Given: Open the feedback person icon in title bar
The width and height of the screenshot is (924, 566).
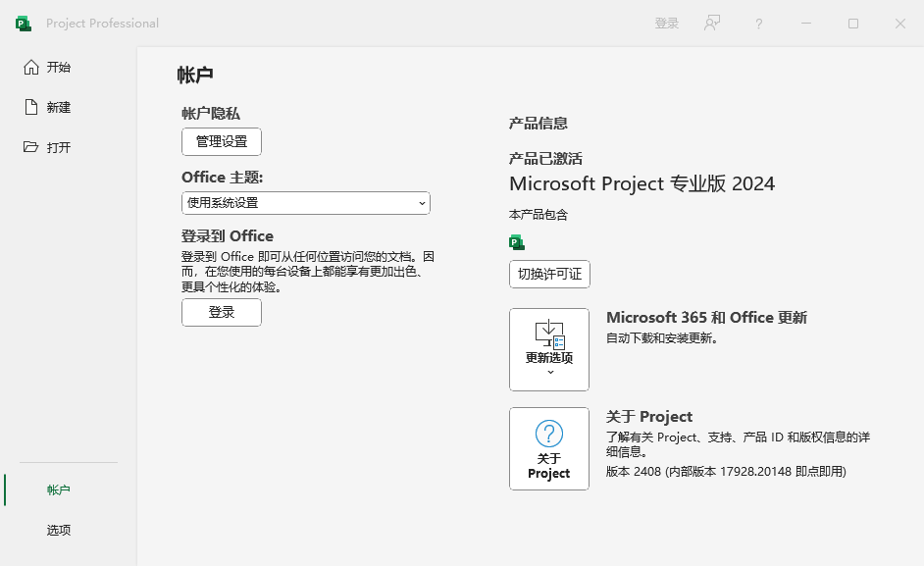Looking at the screenshot, I should point(712,23).
